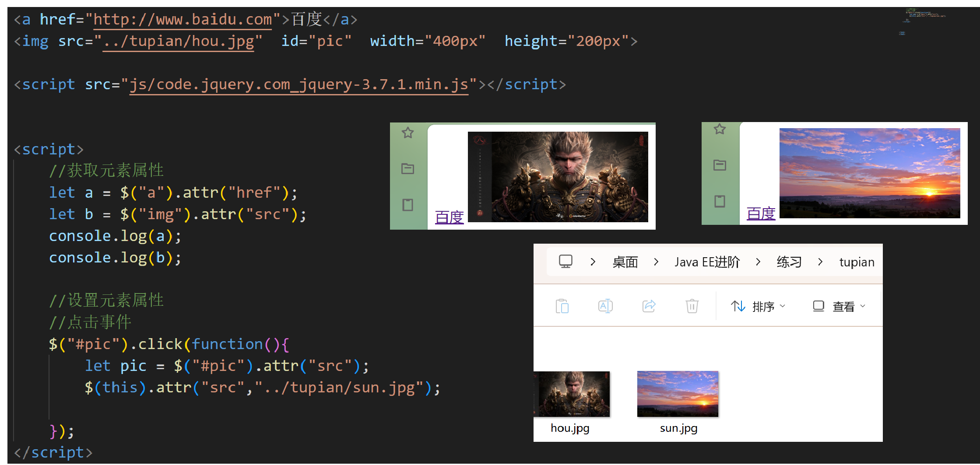Click the 百度 link beside the sunset image
Screen dimensions: 980x465
(761, 213)
